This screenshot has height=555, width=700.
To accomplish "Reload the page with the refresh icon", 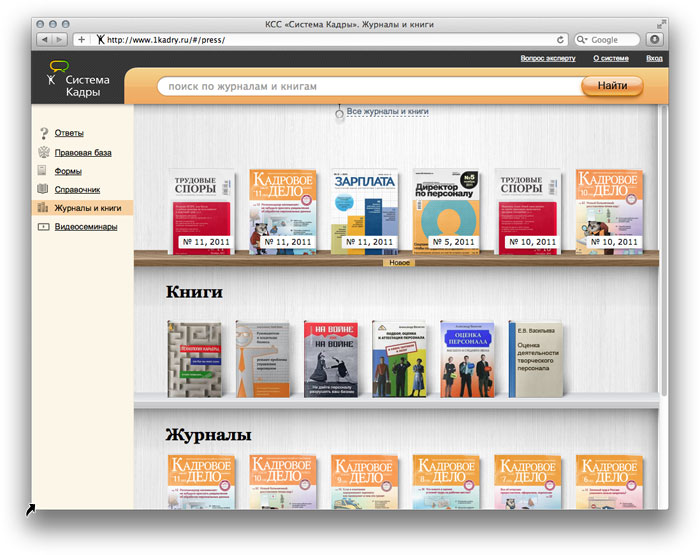I will point(561,40).
